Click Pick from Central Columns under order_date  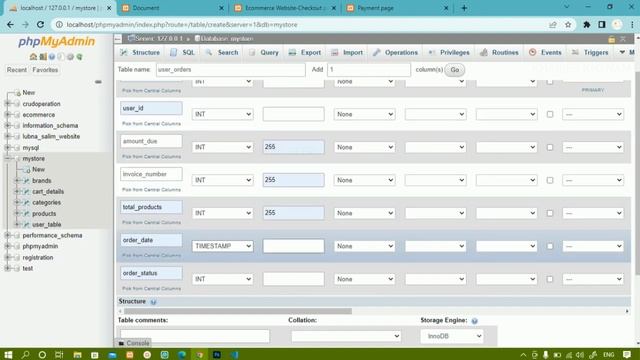point(151,256)
